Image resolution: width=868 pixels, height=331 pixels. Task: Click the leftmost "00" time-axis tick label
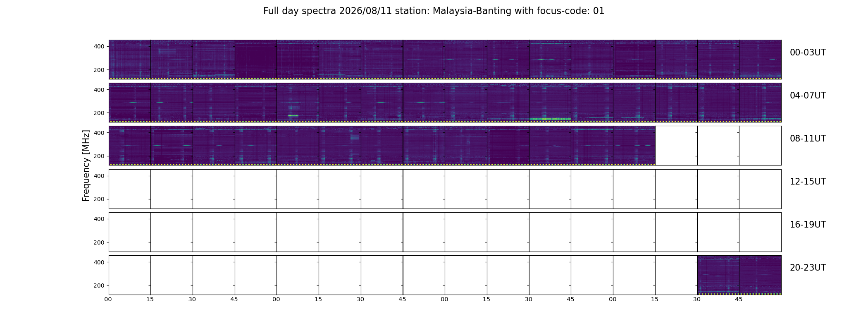click(x=108, y=299)
